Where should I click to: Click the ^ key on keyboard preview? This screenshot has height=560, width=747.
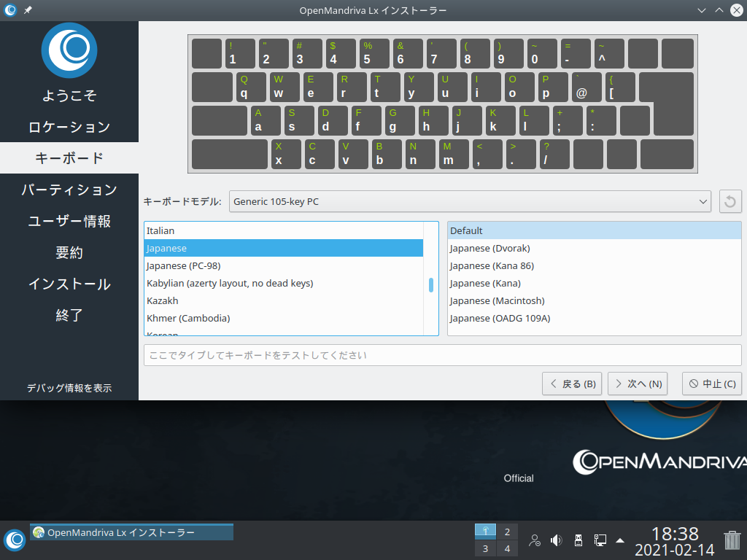coord(609,53)
